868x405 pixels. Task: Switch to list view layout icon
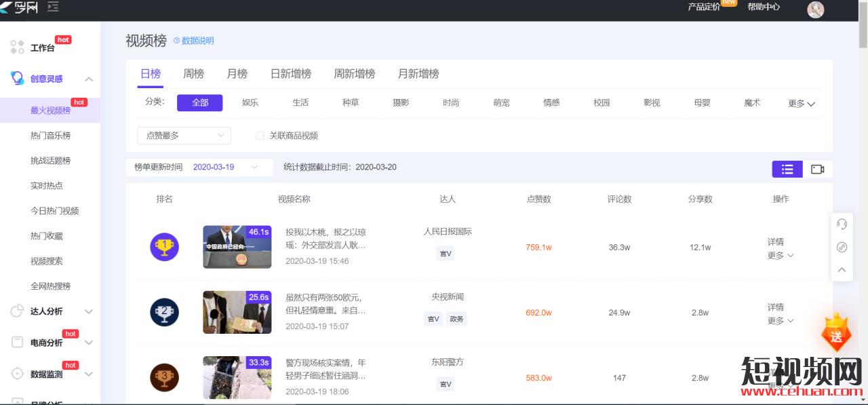click(787, 169)
